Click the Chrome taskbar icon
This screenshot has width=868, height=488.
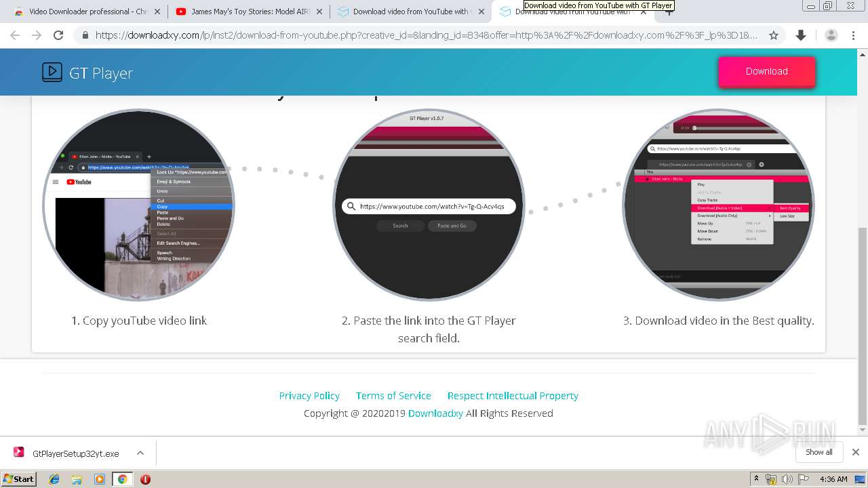pos(122,479)
